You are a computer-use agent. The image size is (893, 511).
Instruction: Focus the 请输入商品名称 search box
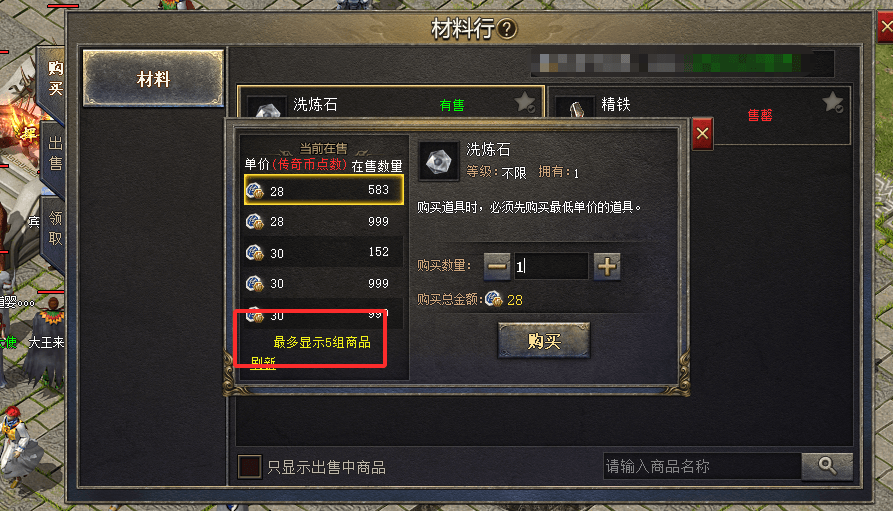702,467
